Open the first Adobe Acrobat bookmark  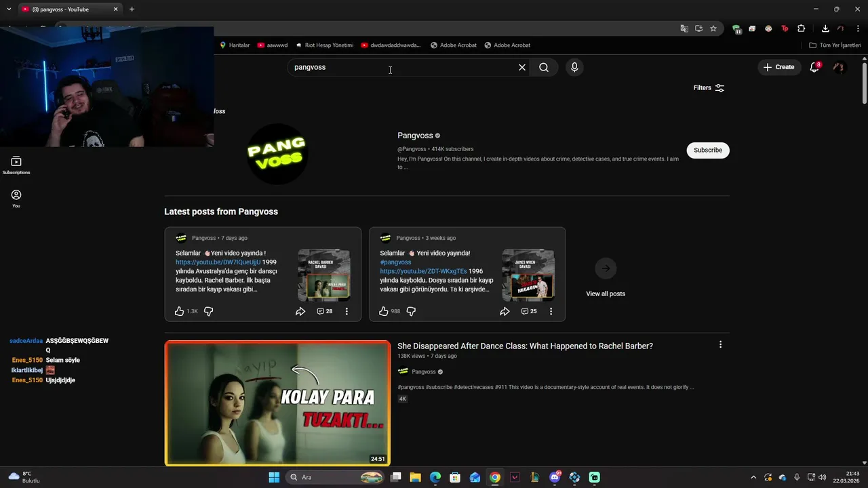click(x=454, y=45)
